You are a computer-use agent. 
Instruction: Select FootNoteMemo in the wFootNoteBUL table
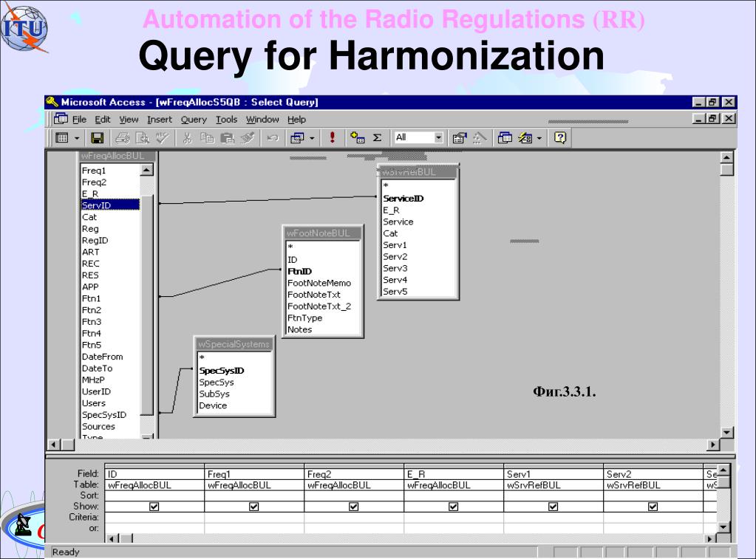pyautogui.click(x=322, y=283)
